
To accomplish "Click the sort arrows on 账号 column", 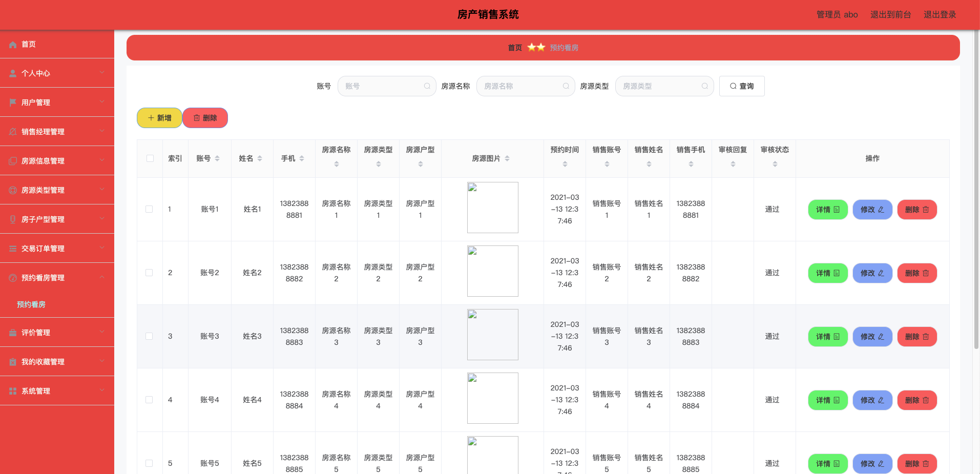I will point(217,159).
